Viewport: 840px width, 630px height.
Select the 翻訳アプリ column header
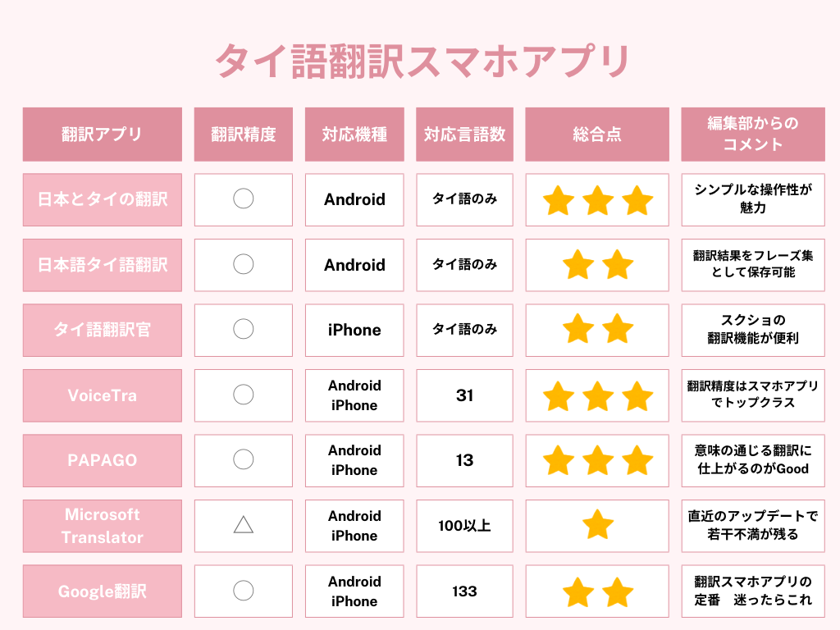pyautogui.click(x=103, y=135)
